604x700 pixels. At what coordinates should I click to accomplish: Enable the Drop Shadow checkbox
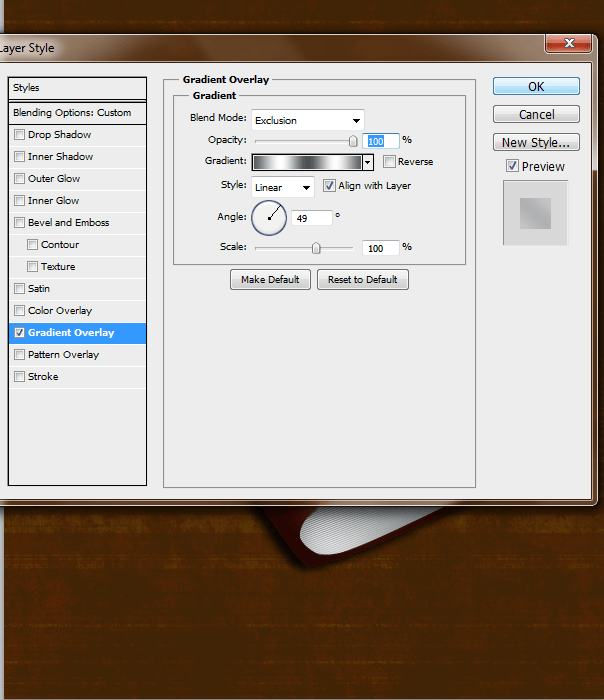click(x=19, y=134)
